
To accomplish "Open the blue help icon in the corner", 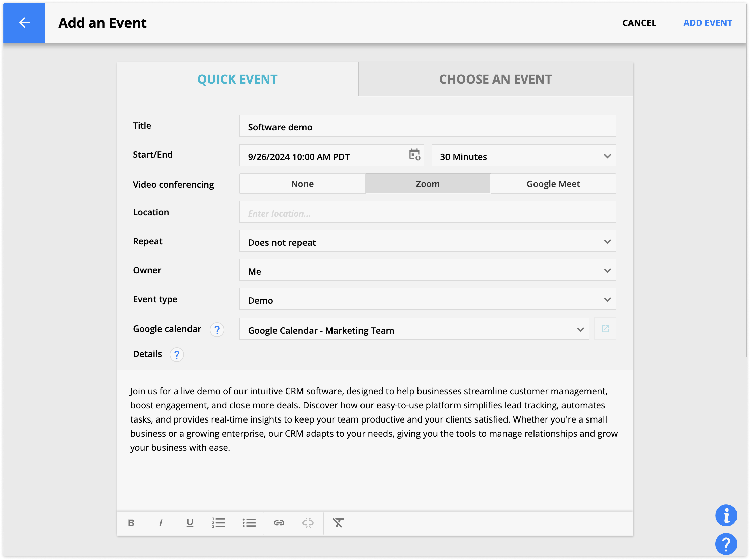I will [x=726, y=544].
